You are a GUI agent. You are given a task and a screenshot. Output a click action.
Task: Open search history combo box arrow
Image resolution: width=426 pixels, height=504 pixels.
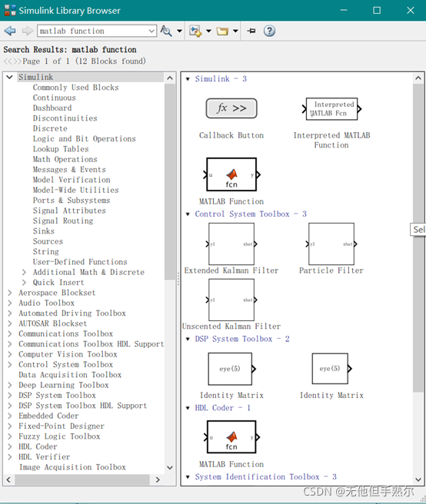pos(151,31)
